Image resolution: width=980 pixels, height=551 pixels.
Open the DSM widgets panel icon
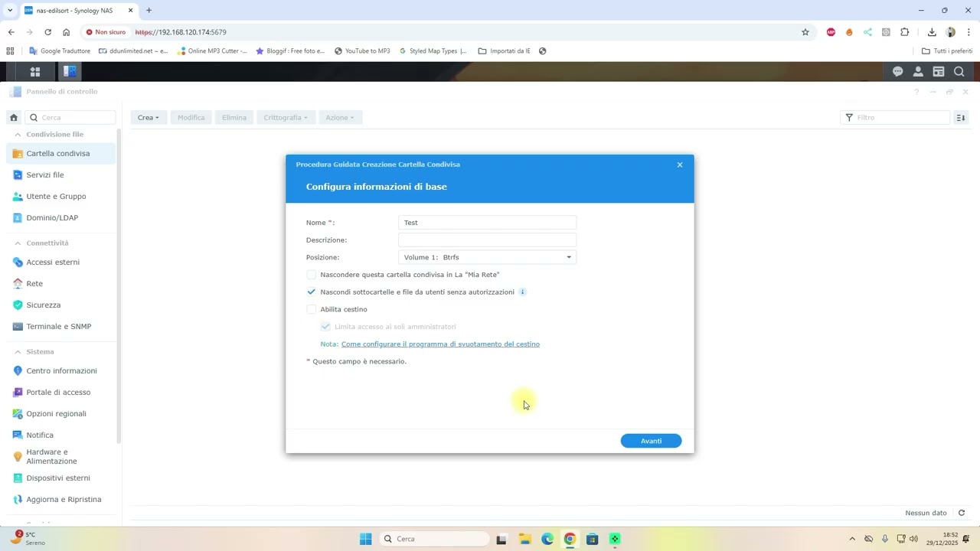[939, 71]
